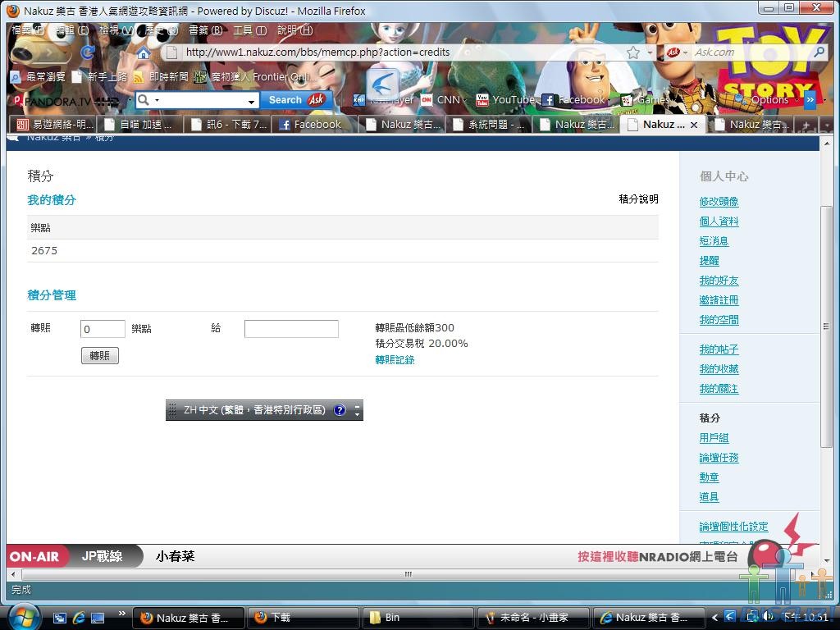Expand the URL history dropdown arrow

(651, 52)
